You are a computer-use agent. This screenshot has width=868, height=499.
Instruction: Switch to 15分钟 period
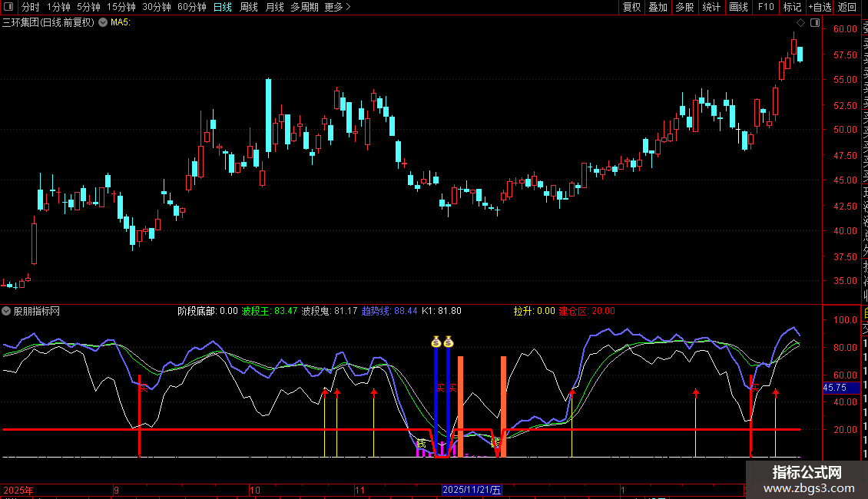121,7
